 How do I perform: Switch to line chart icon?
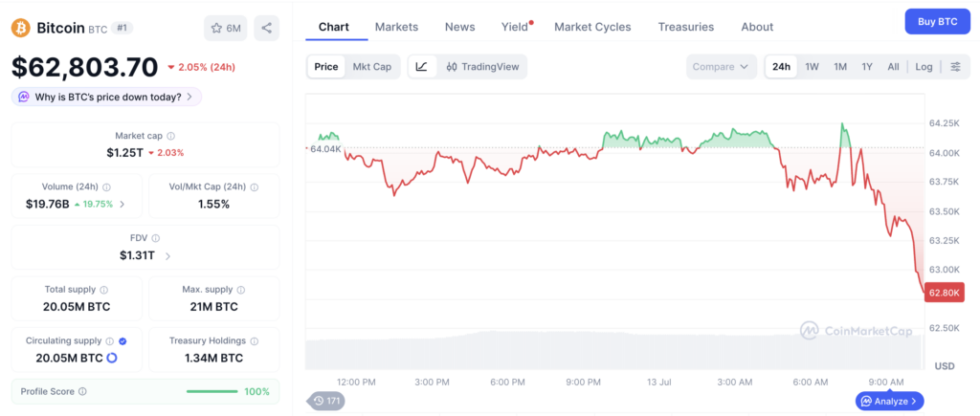[422, 67]
